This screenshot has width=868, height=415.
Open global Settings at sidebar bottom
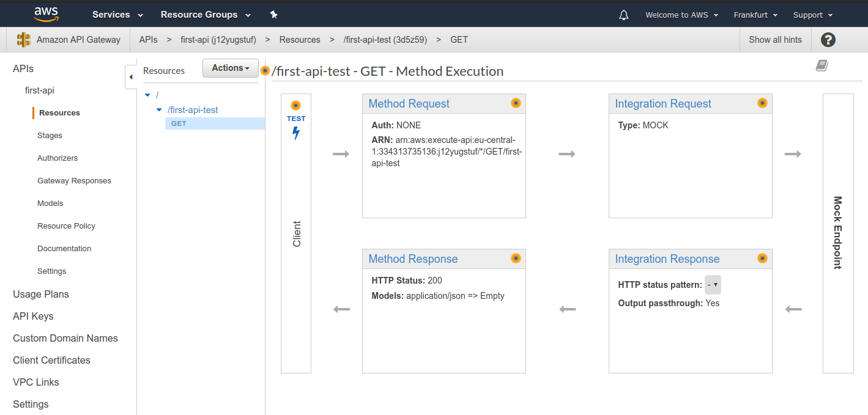tap(31, 404)
